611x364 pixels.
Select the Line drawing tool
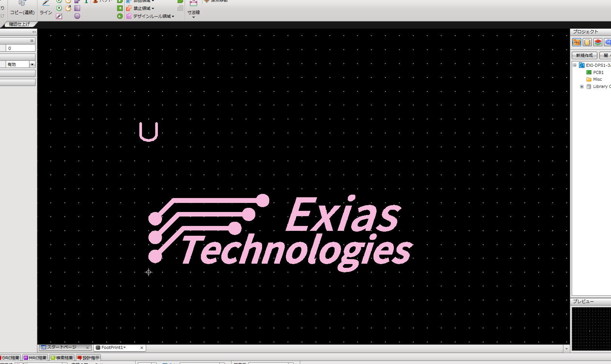(x=46, y=8)
